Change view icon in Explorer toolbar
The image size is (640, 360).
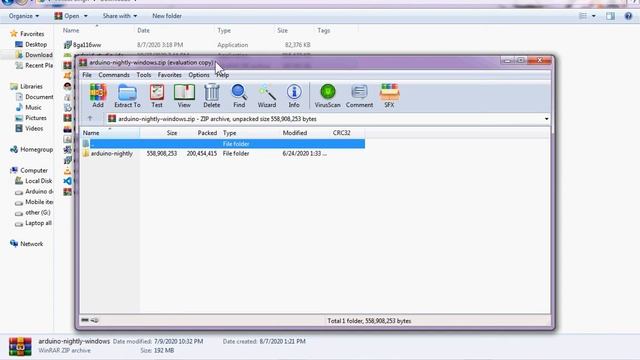(583, 16)
